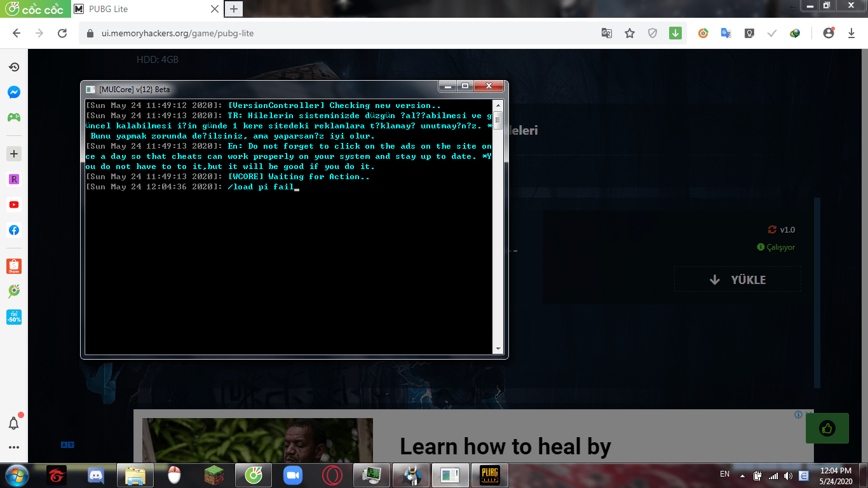Screen dimensions: 868x488
Task: Select the PUBG Lite browser tab
Action: coord(146,9)
